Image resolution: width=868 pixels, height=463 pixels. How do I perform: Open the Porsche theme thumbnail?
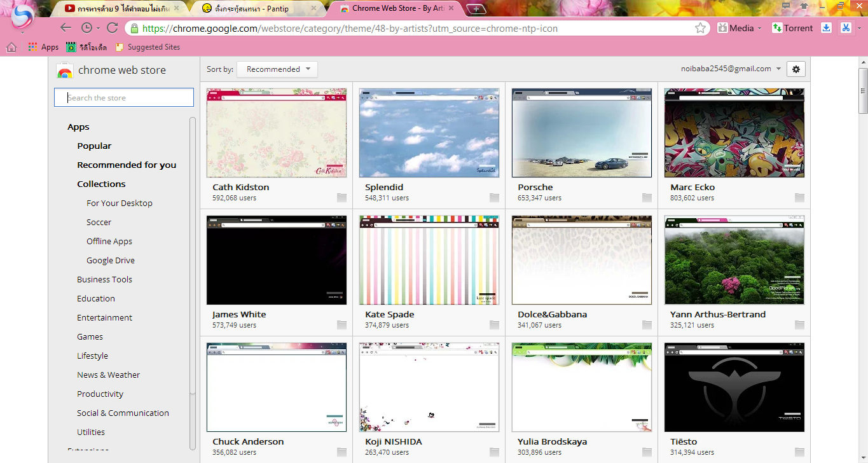tap(582, 133)
